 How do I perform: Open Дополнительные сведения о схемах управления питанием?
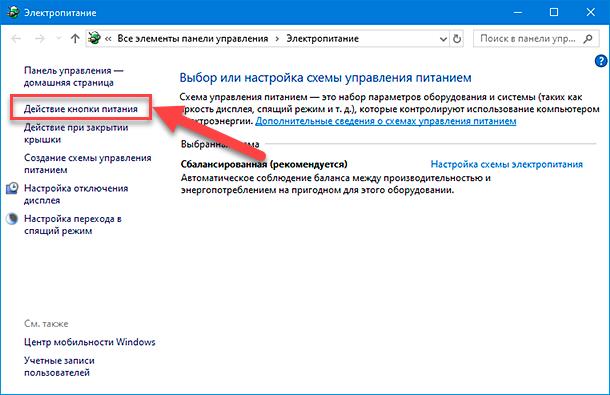click(386, 121)
